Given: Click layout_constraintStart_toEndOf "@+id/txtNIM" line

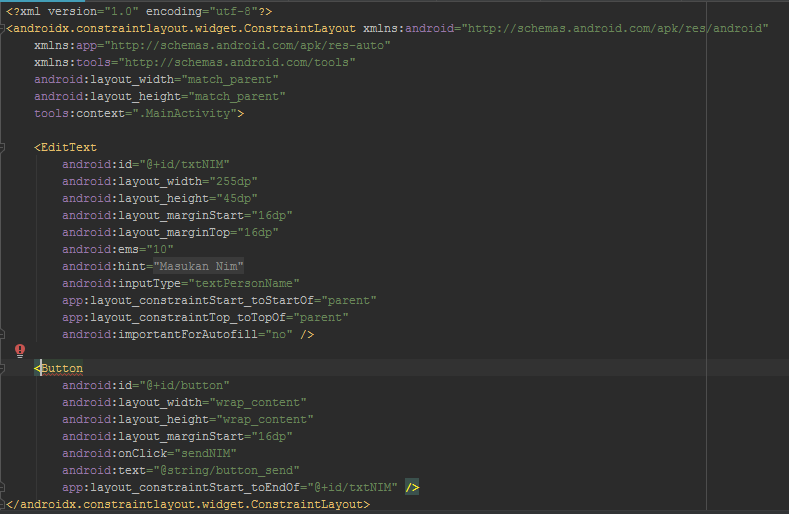Looking at the screenshot, I should (x=229, y=488).
